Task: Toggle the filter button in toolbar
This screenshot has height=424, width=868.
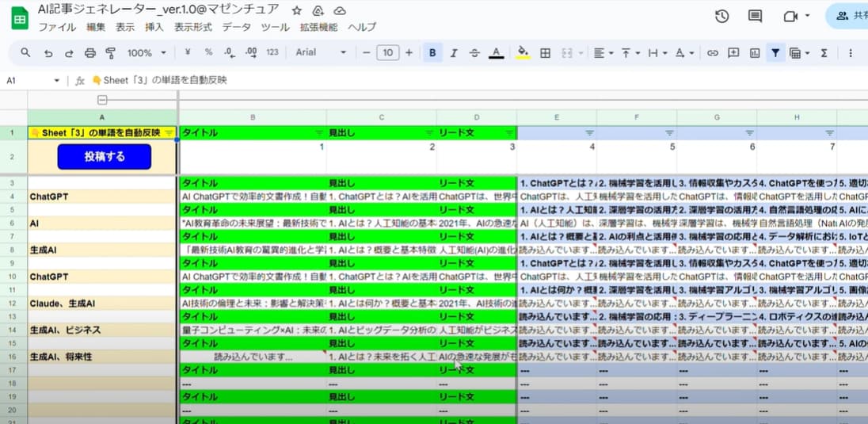Action: (x=775, y=52)
